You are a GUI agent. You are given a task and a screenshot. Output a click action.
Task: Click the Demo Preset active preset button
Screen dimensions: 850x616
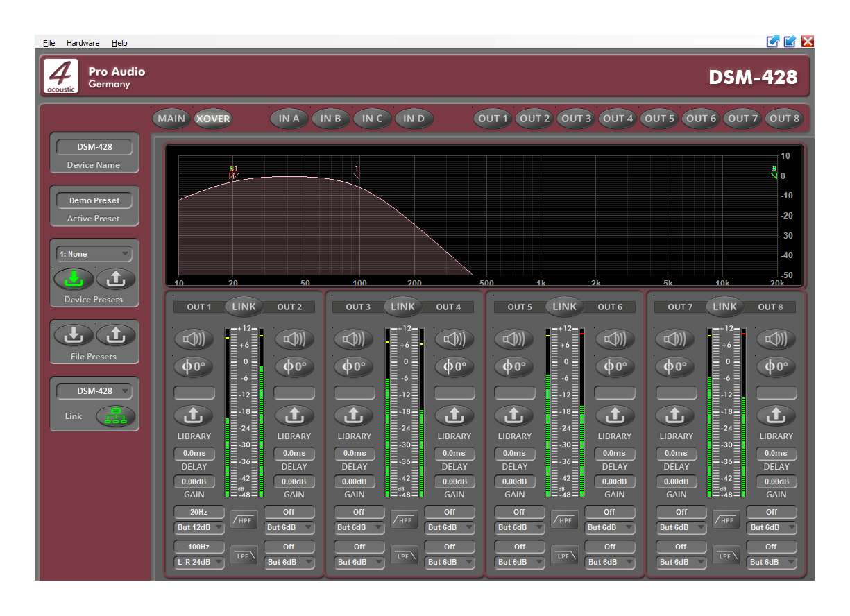(94, 200)
